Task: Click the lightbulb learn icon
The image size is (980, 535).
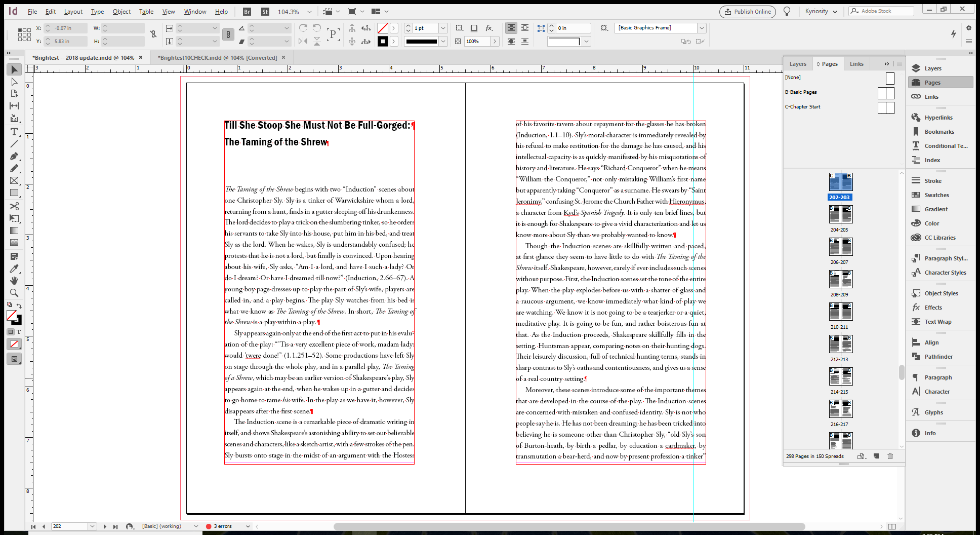Action: (787, 11)
